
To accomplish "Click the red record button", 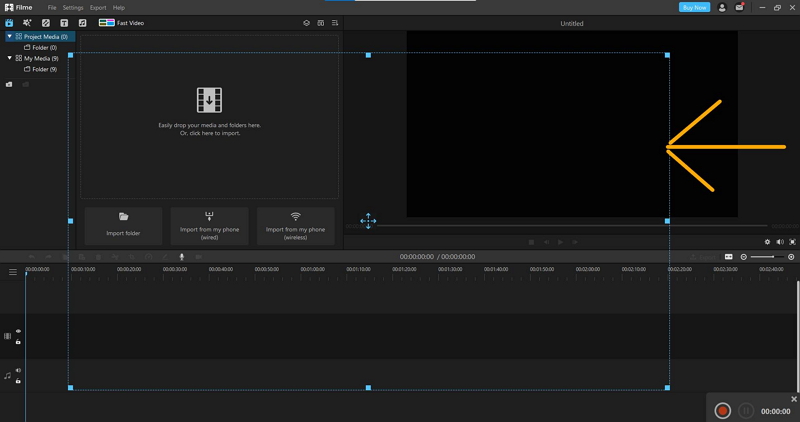I will (x=722, y=411).
